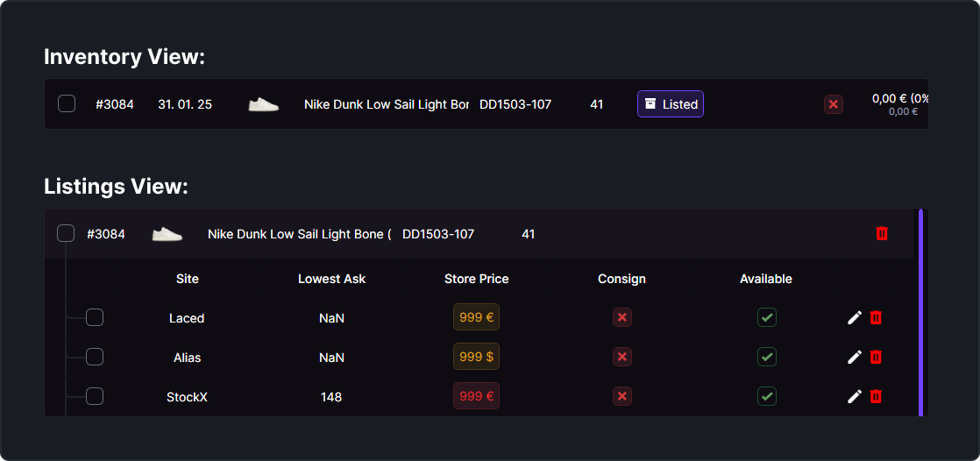Tick the Laced listing checkbox
This screenshot has width=980, height=461.
(x=95, y=317)
